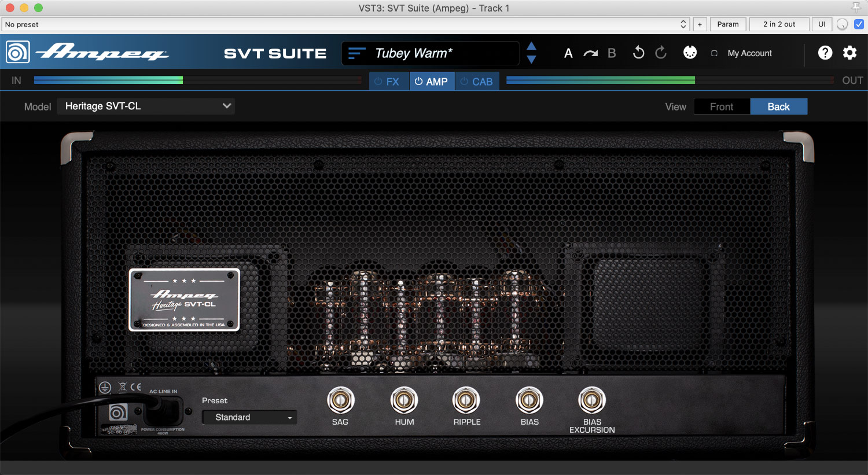Open the help question mark icon

tap(825, 53)
